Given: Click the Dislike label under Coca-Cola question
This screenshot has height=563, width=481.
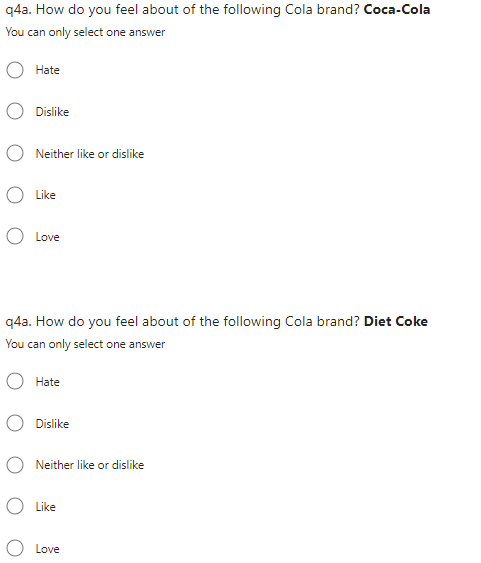Looking at the screenshot, I should point(52,112).
